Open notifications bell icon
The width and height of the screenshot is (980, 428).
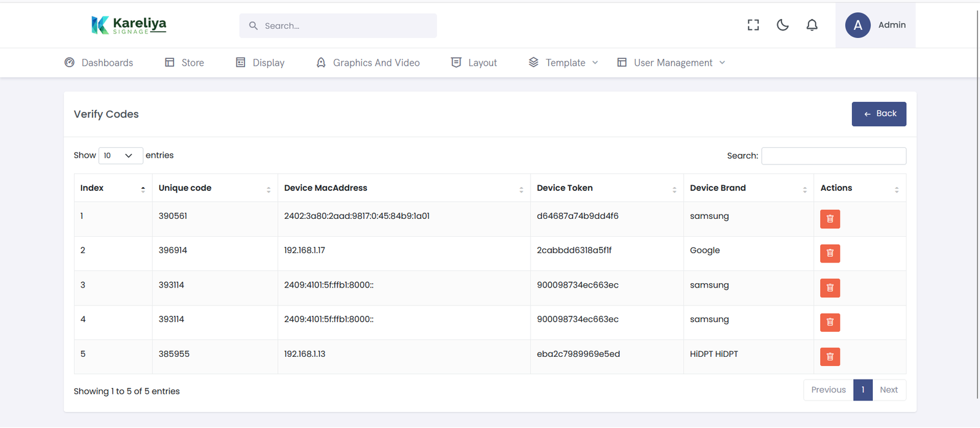[812, 25]
